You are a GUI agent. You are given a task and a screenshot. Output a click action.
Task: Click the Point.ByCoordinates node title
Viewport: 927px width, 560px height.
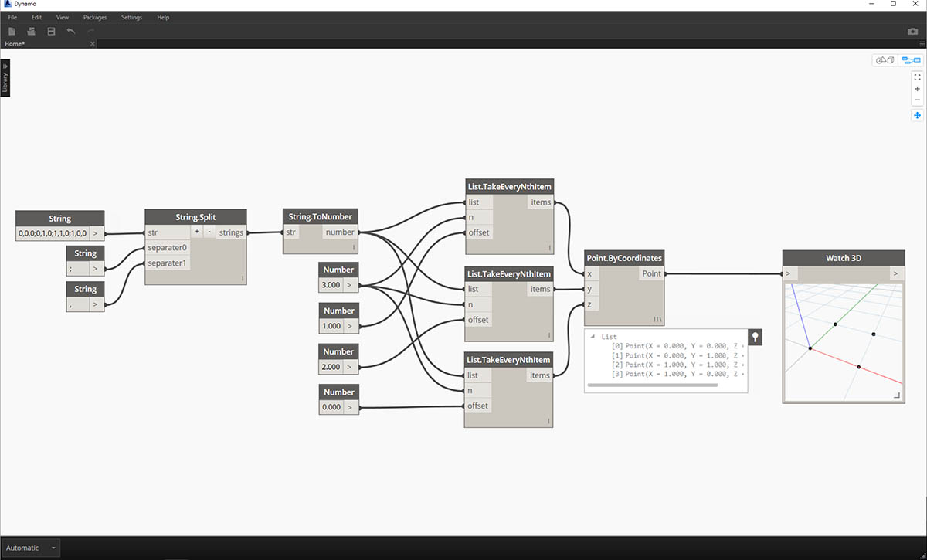tap(624, 258)
